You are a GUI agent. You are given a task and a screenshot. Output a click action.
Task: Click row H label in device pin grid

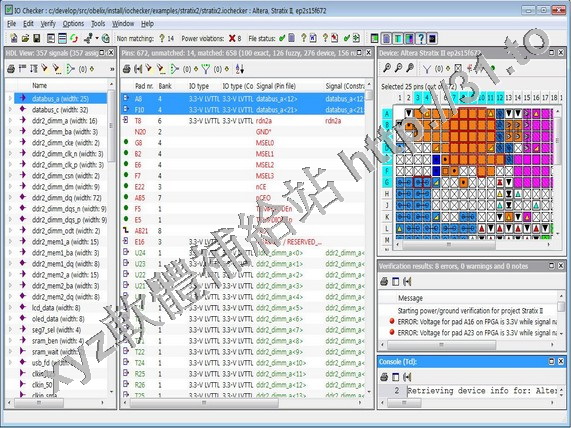point(387,193)
